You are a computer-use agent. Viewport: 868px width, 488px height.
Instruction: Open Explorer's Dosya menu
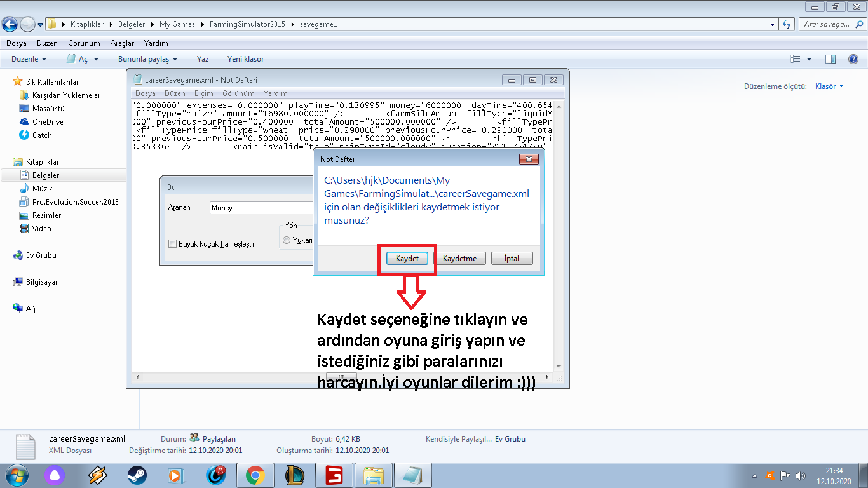click(x=17, y=43)
